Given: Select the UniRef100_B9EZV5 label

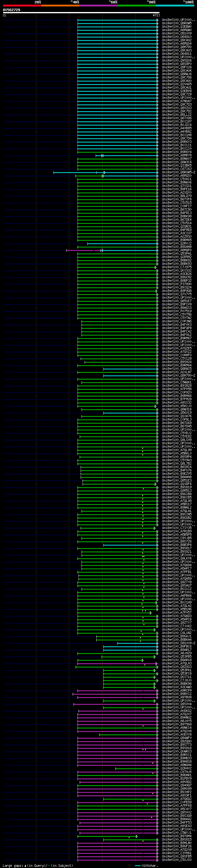Looking at the screenshot, I should [176, 474].
